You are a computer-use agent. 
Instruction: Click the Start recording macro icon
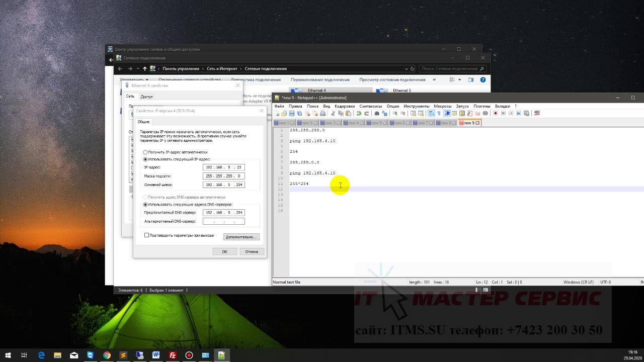pos(496,113)
